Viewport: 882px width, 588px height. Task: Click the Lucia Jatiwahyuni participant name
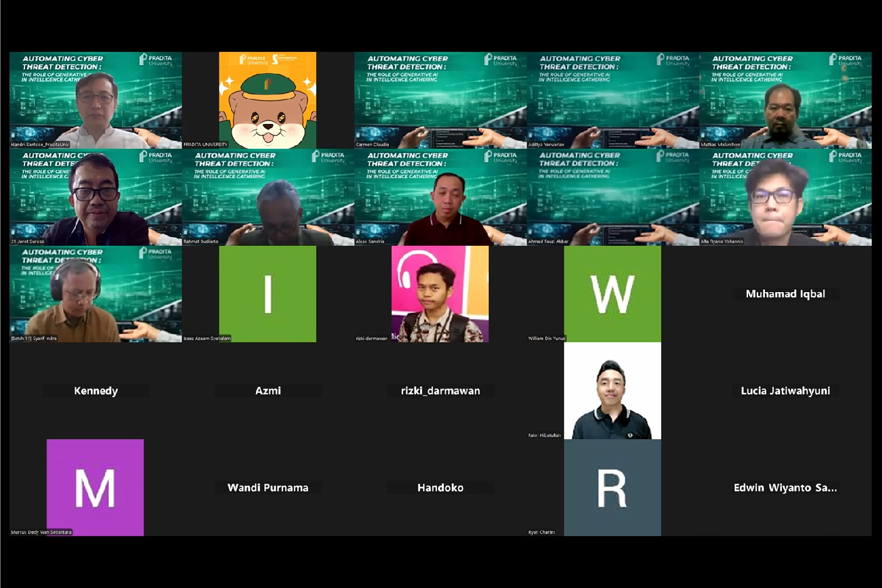coord(785,391)
